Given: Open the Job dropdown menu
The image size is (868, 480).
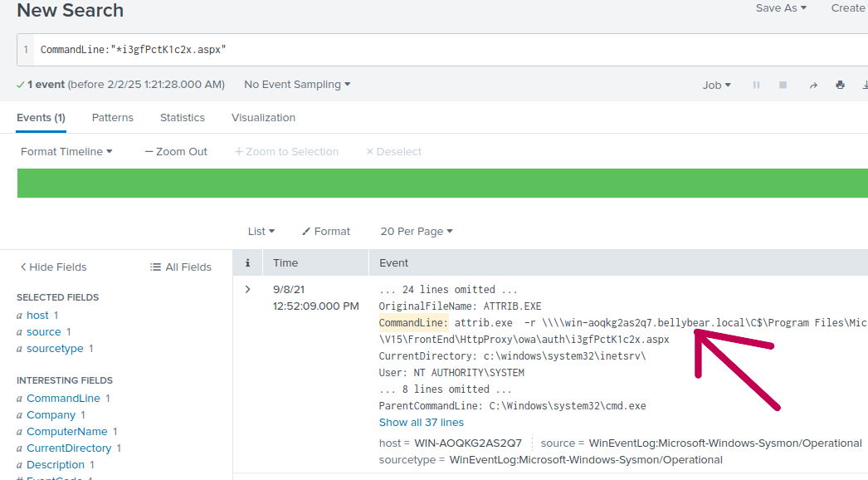Looking at the screenshot, I should (x=716, y=85).
